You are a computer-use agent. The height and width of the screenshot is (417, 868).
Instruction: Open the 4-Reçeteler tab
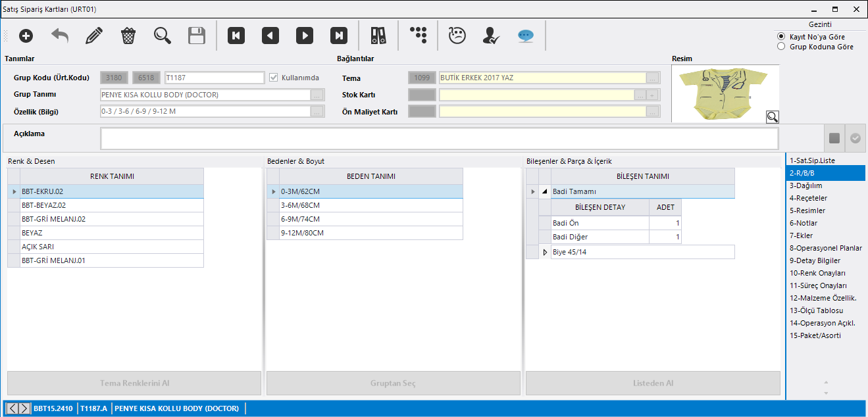(x=808, y=198)
